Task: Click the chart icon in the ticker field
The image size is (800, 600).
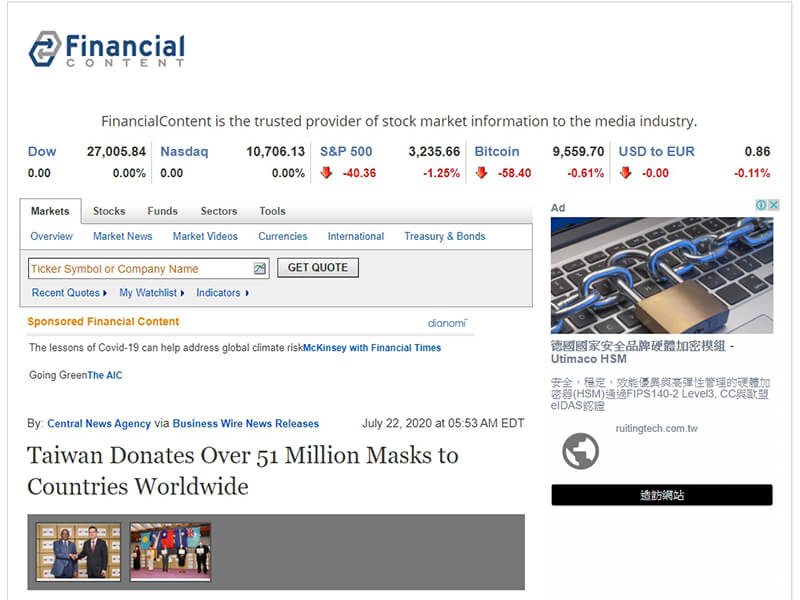Action: click(260, 268)
